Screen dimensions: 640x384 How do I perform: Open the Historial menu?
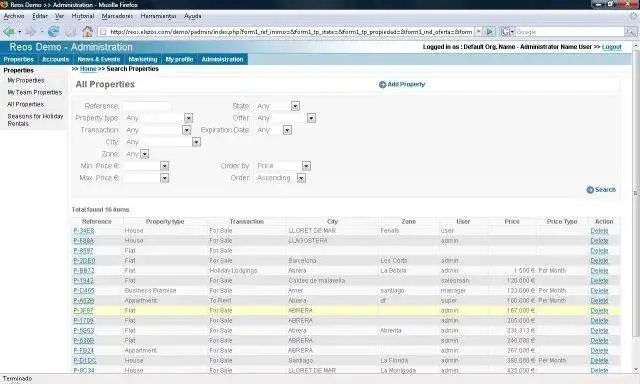point(83,16)
